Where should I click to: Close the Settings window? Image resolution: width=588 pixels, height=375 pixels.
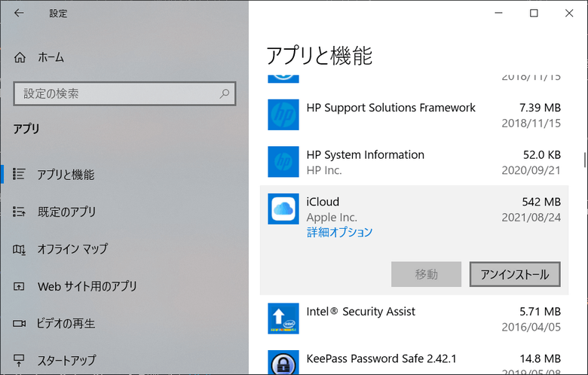(569, 13)
